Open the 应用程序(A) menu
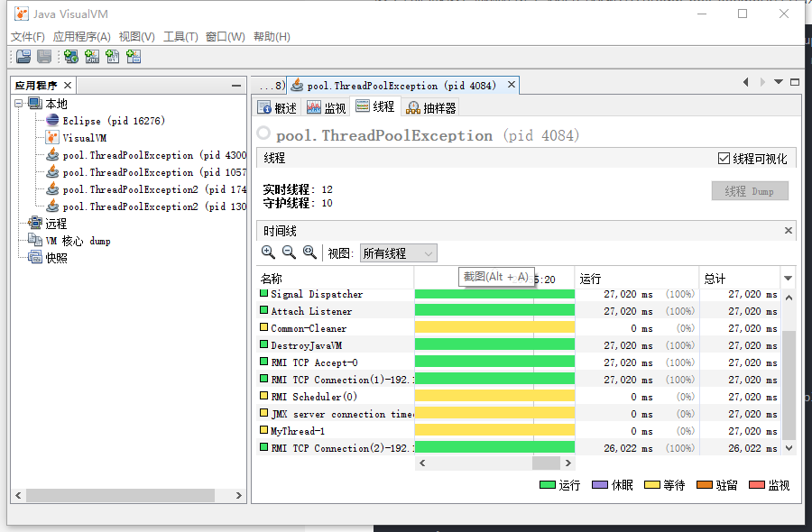The image size is (812, 532). click(x=82, y=37)
